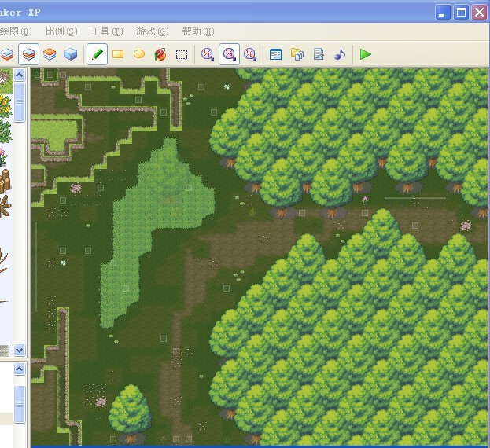Select the Rectangle drawing tool
The height and width of the screenshot is (448, 490).
118,54
